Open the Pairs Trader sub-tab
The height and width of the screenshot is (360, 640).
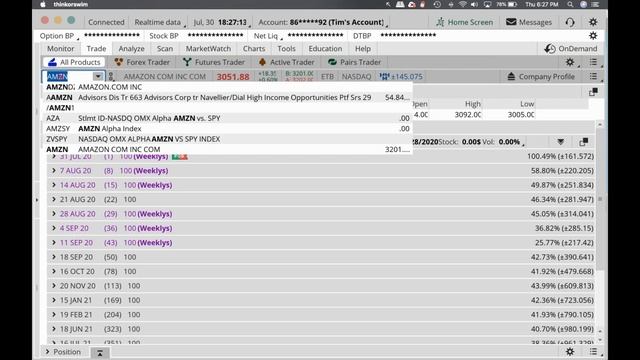[x=354, y=62]
